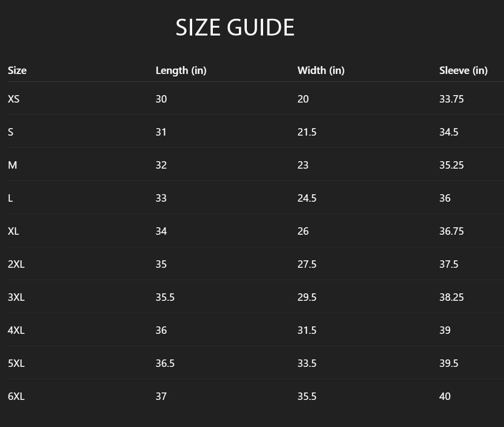Select the Sleeve (in) column header
This screenshot has height=427, width=504.
tap(463, 71)
